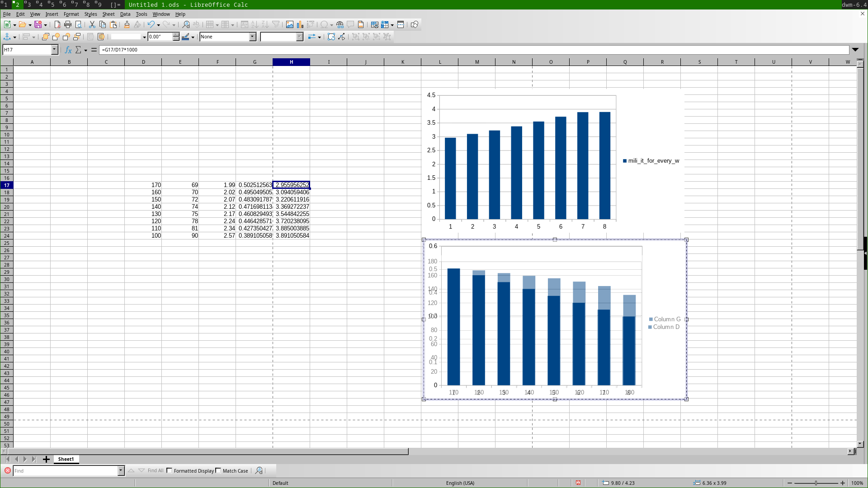The width and height of the screenshot is (868, 488).
Task: Open the Headers and Footers icon
Action: (x=361, y=24)
